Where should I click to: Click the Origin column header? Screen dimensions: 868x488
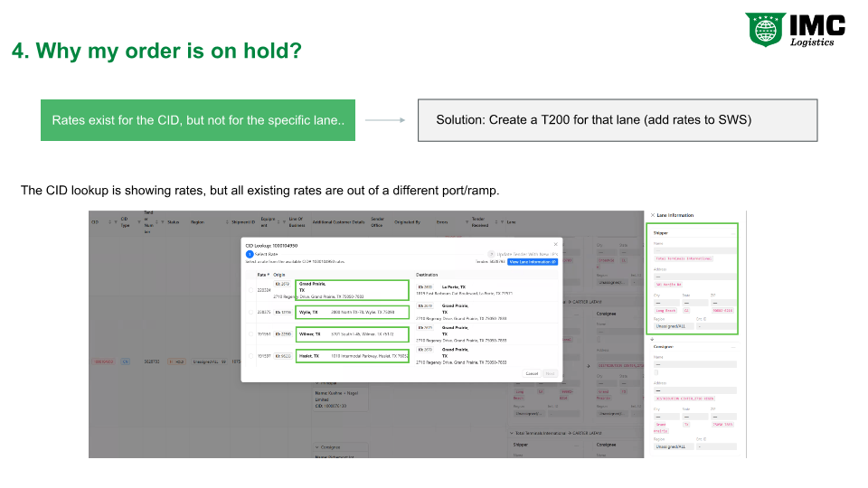tap(279, 275)
